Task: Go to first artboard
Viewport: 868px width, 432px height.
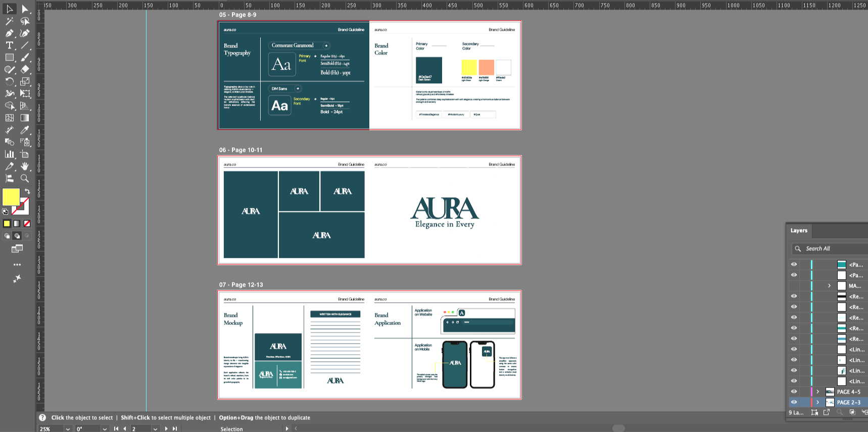Action: tap(116, 429)
